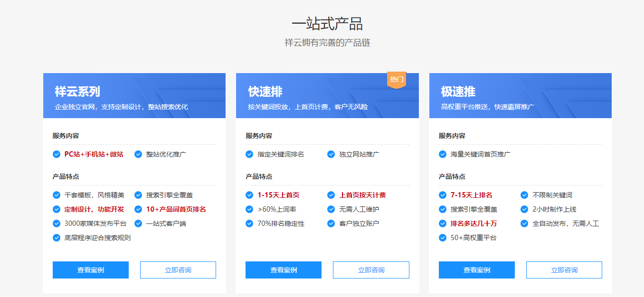The width and height of the screenshot is (644, 297).
Task: Select the 极速推 card title
Action: (458, 92)
